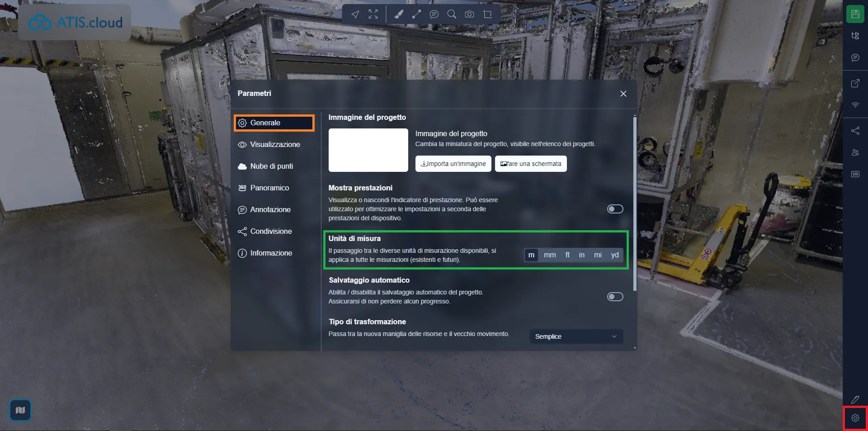Save project with green save icon

(855, 14)
